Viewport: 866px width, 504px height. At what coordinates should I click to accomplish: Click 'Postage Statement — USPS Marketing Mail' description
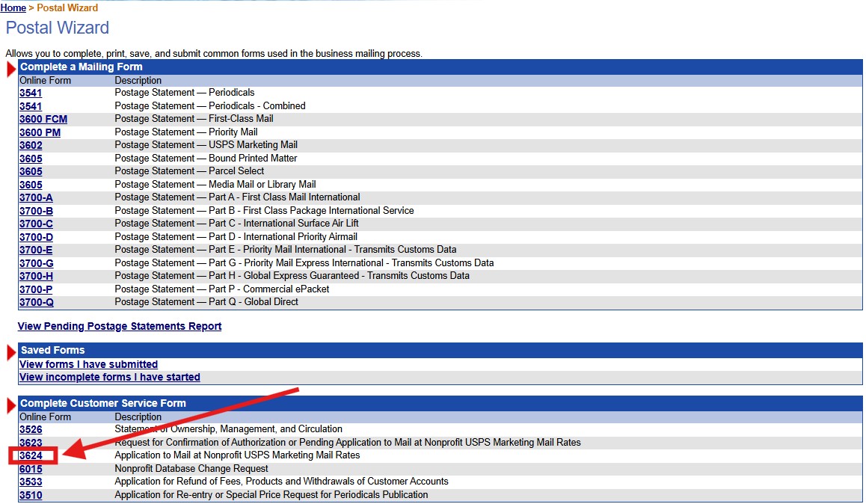point(206,144)
